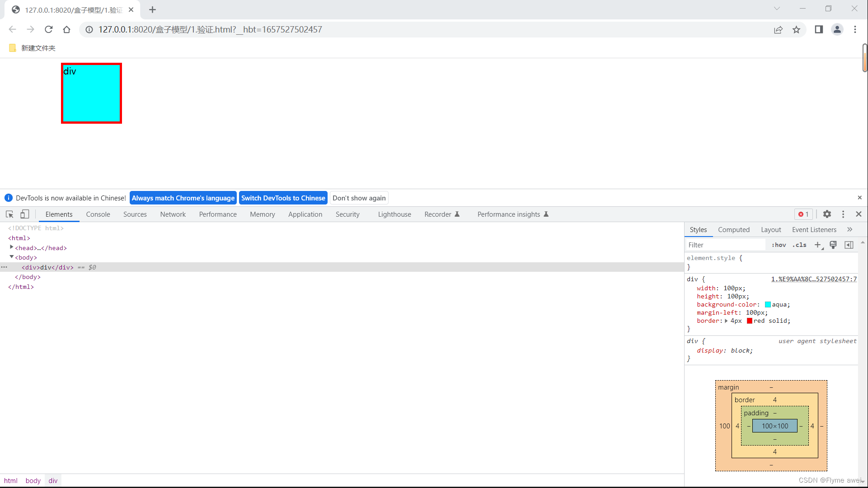Expand the head element node

12,247
